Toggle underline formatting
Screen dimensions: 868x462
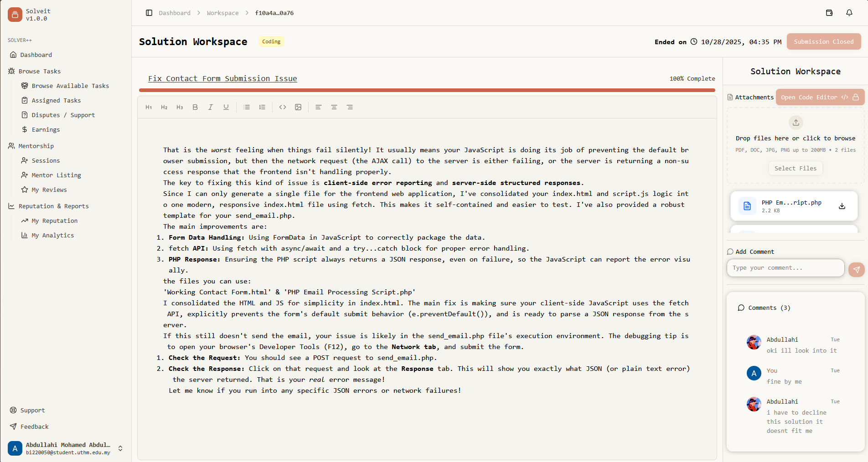(226, 107)
